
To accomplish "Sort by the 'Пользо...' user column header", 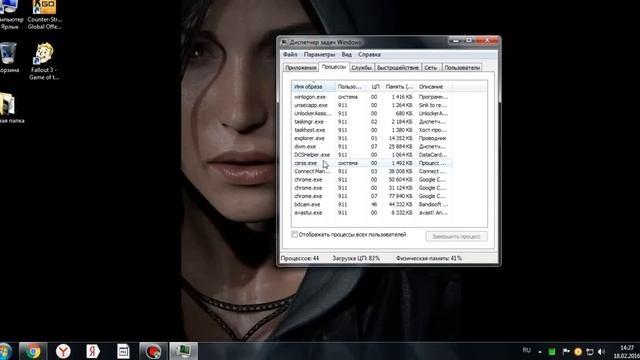I will (x=351, y=87).
